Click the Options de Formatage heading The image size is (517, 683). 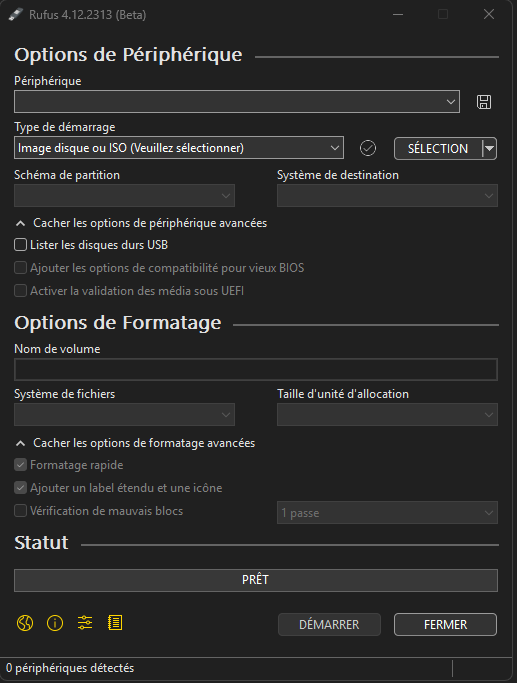point(118,323)
